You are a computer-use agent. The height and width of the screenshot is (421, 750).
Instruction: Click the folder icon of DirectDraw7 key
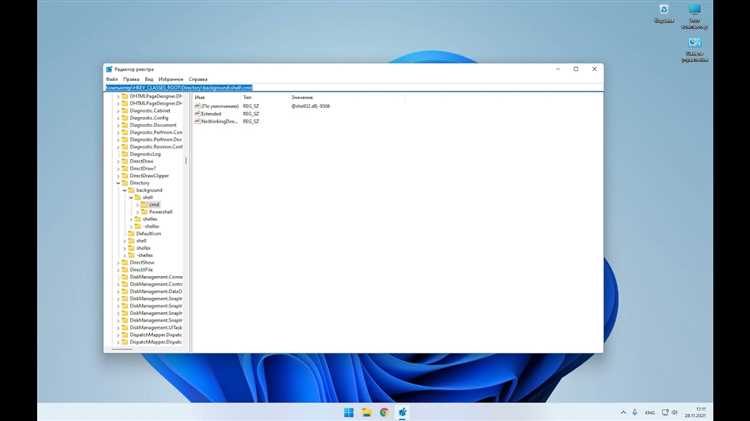pyautogui.click(x=125, y=168)
